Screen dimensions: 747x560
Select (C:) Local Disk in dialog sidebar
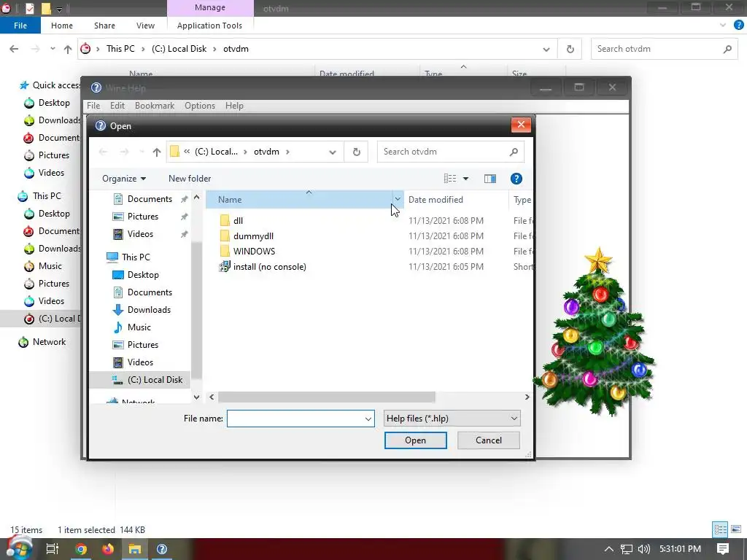coord(155,379)
